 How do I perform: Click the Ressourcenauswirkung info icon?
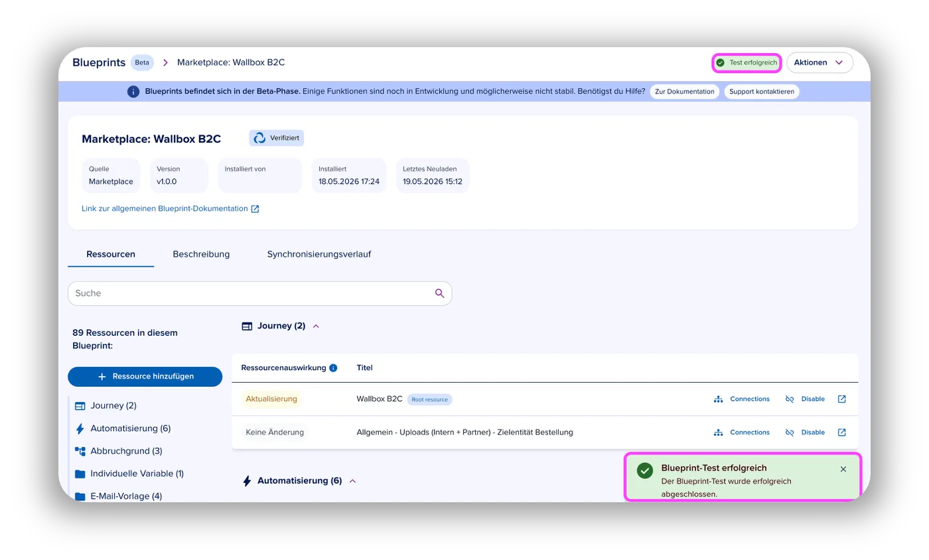tap(333, 368)
